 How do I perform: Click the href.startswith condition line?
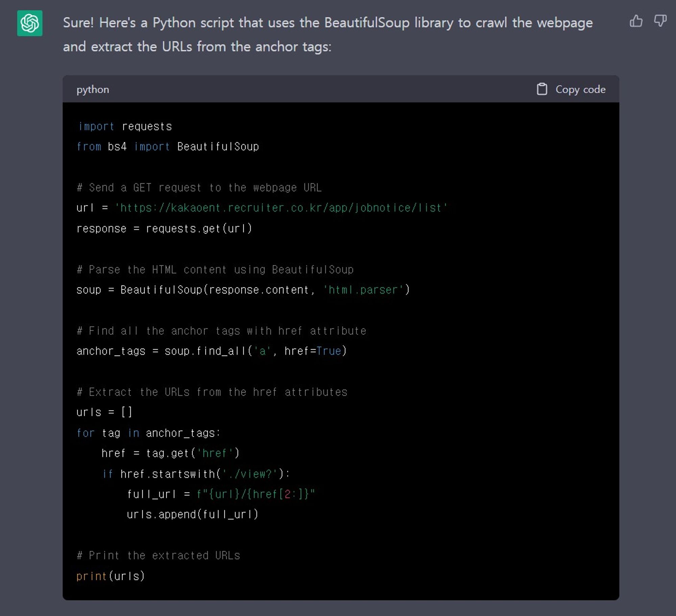(196, 474)
